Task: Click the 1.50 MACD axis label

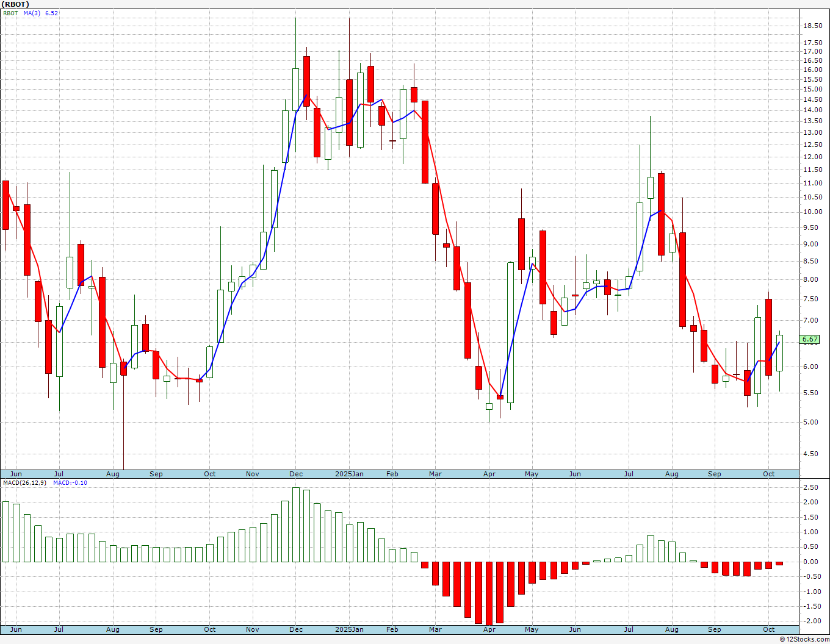Action: [x=812, y=517]
